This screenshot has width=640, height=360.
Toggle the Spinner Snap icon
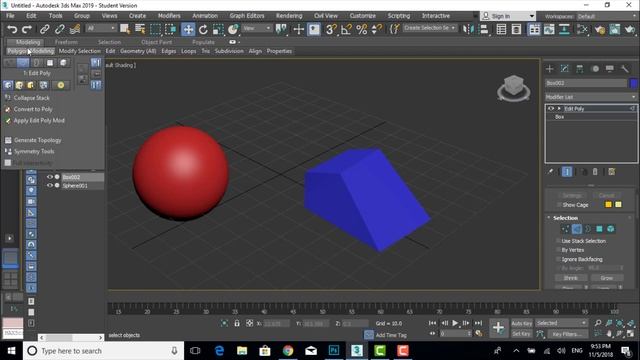(376, 29)
